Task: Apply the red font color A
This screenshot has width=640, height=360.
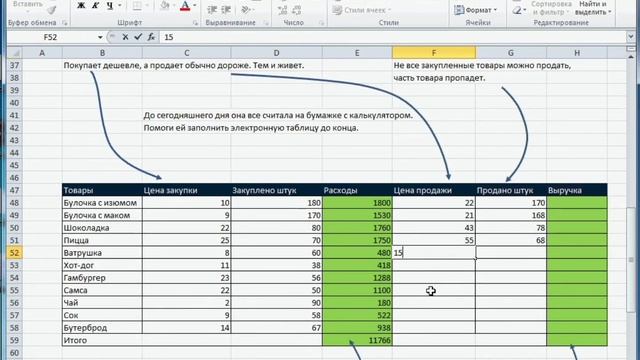Action: point(185,6)
